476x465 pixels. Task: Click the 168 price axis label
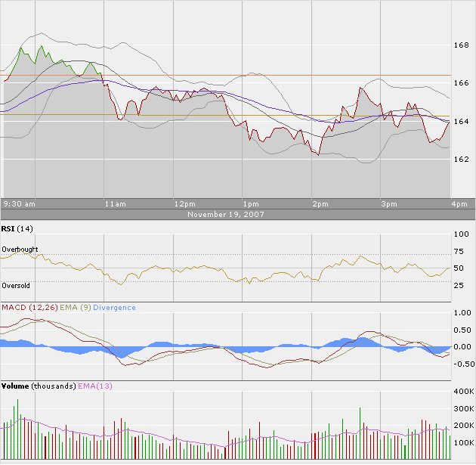point(461,45)
